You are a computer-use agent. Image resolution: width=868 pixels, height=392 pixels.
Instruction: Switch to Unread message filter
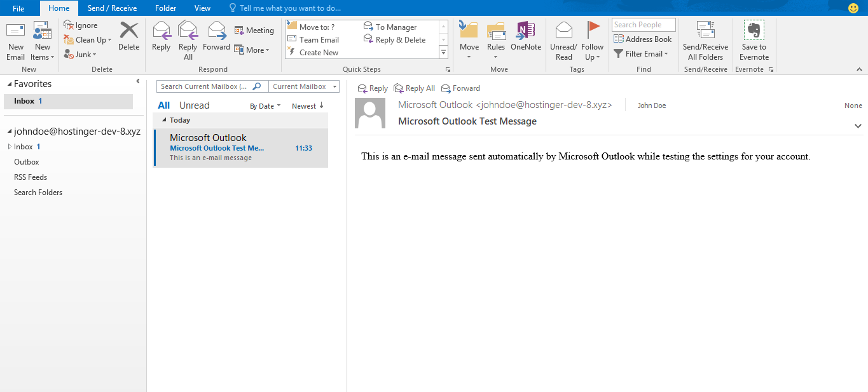point(194,105)
